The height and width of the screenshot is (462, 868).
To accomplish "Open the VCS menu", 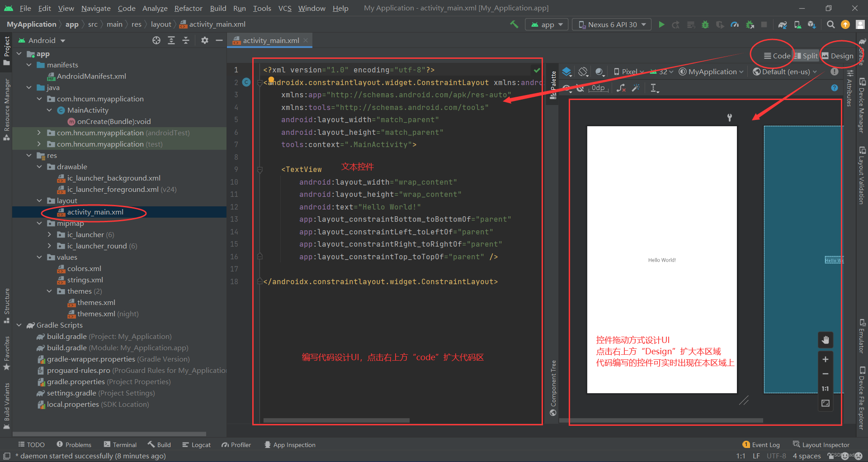I will point(285,8).
